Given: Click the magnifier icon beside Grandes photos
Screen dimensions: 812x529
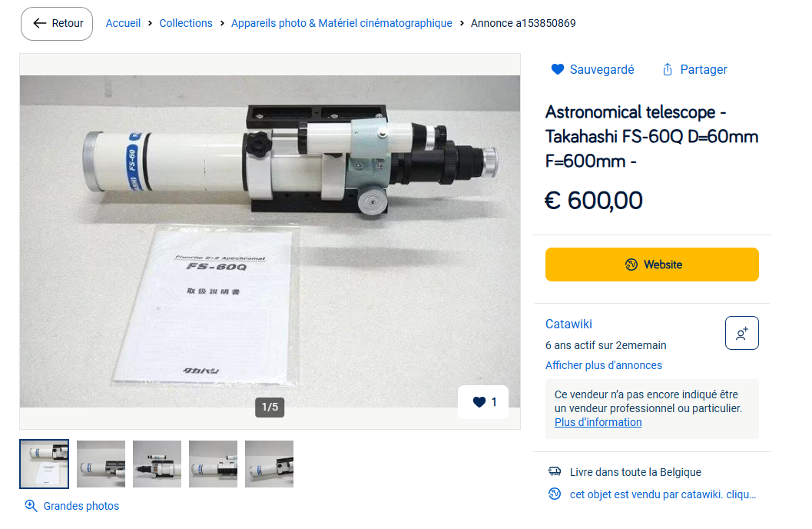Looking at the screenshot, I should tap(31, 506).
